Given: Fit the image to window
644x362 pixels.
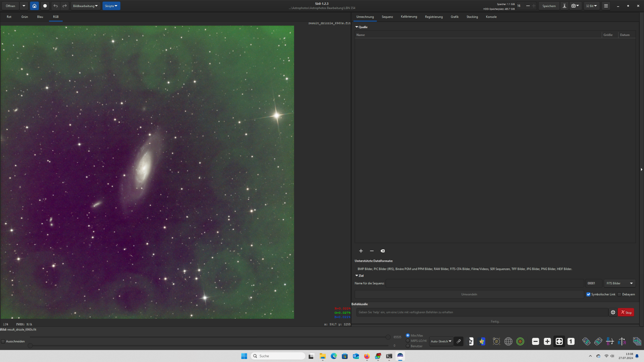Looking at the screenshot, I should point(559,341).
